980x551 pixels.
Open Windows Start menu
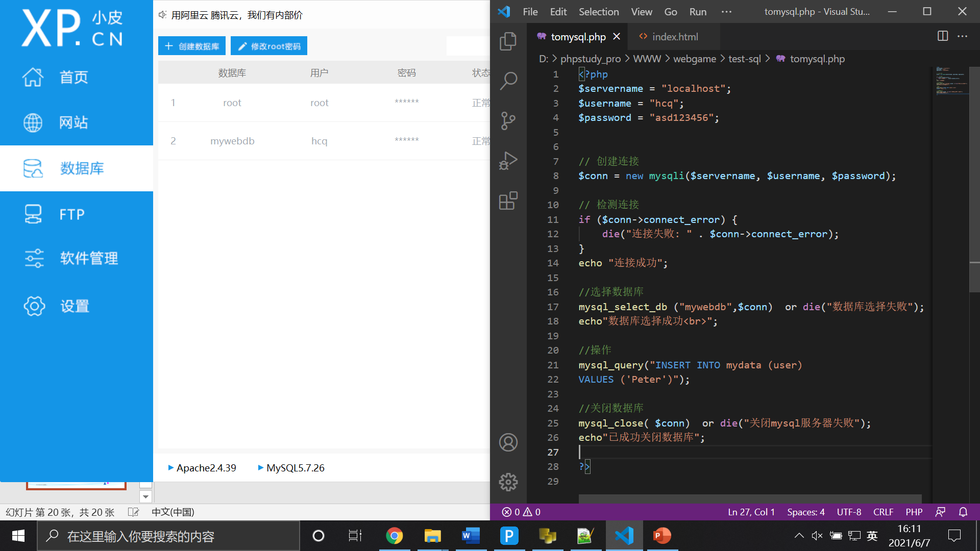click(18, 536)
